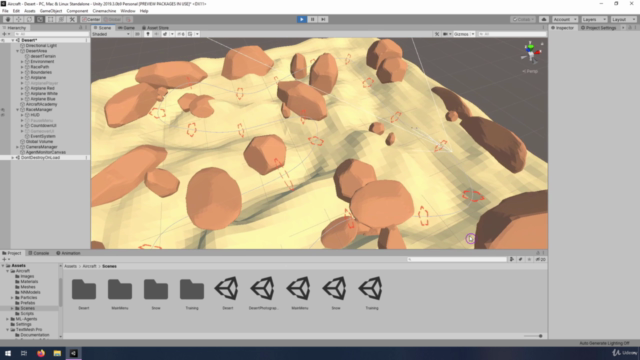Open the Layout dropdown
The height and width of the screenshot is (360, 640).
(x=623, y=19)
